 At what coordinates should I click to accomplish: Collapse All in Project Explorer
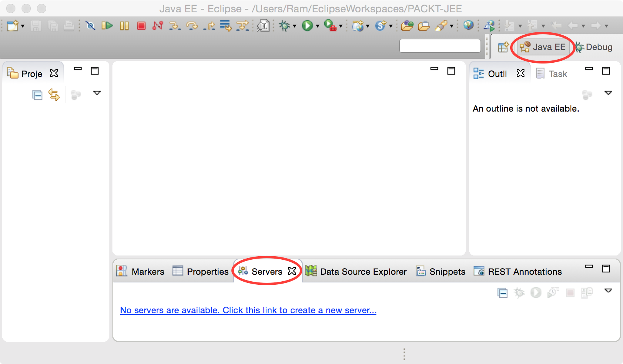click(x=37, y=95)
